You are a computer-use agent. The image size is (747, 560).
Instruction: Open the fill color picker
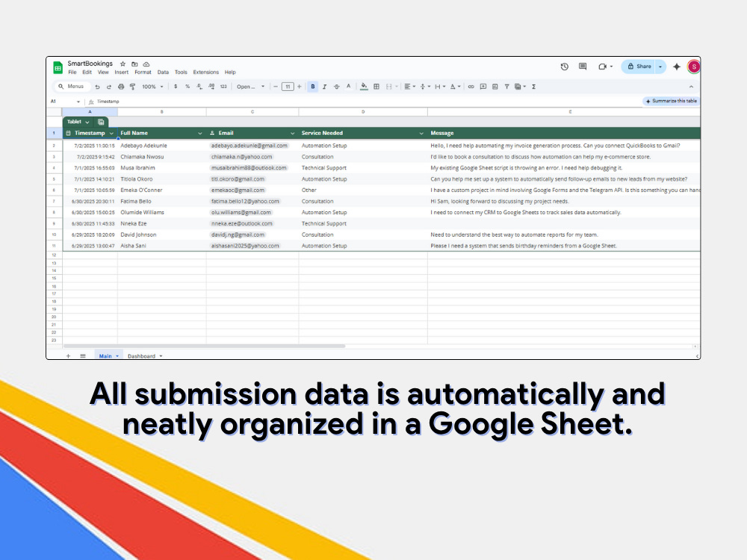point(364,87)
